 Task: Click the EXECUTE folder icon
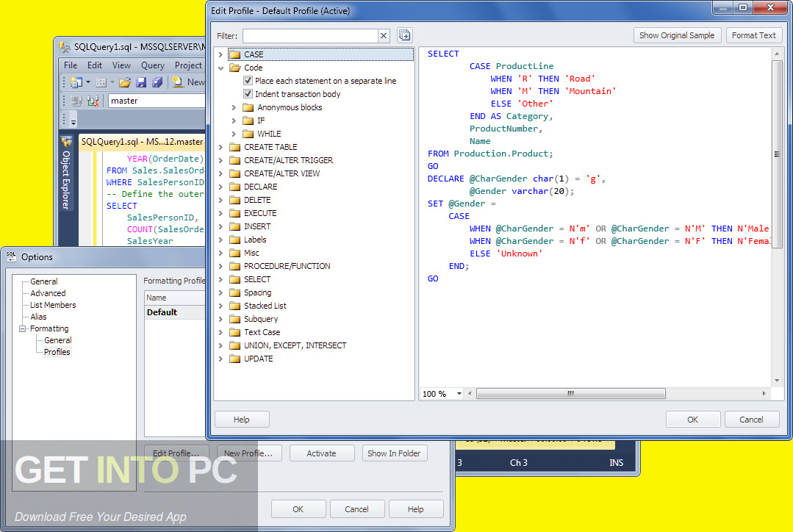(234, 213)
